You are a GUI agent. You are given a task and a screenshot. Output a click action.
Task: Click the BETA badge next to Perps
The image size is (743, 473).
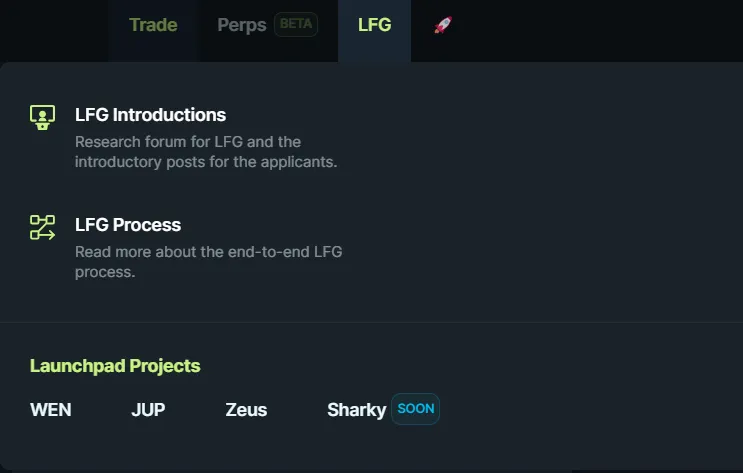[296, 24]
